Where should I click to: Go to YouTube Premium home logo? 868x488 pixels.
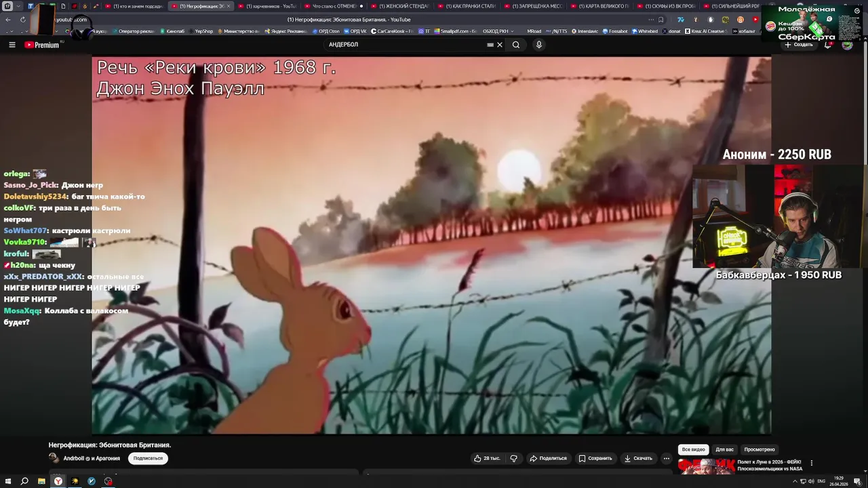click(x=42, y=45)
